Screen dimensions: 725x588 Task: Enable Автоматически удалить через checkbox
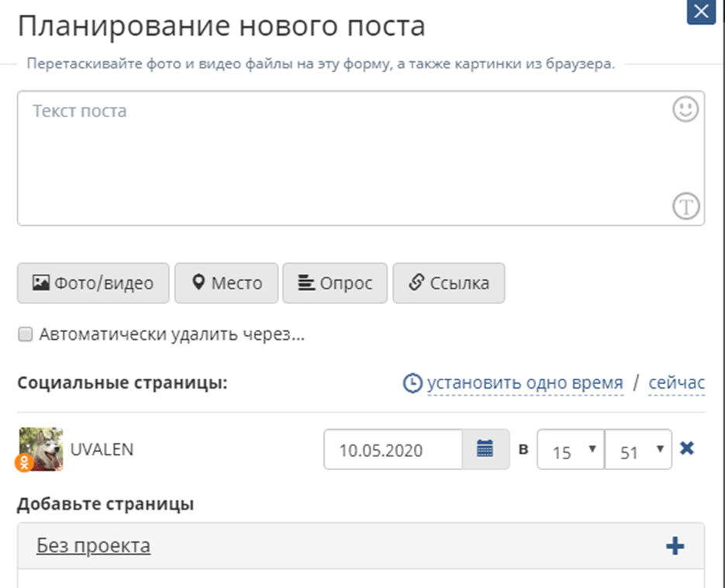click(x=26, y=334)
